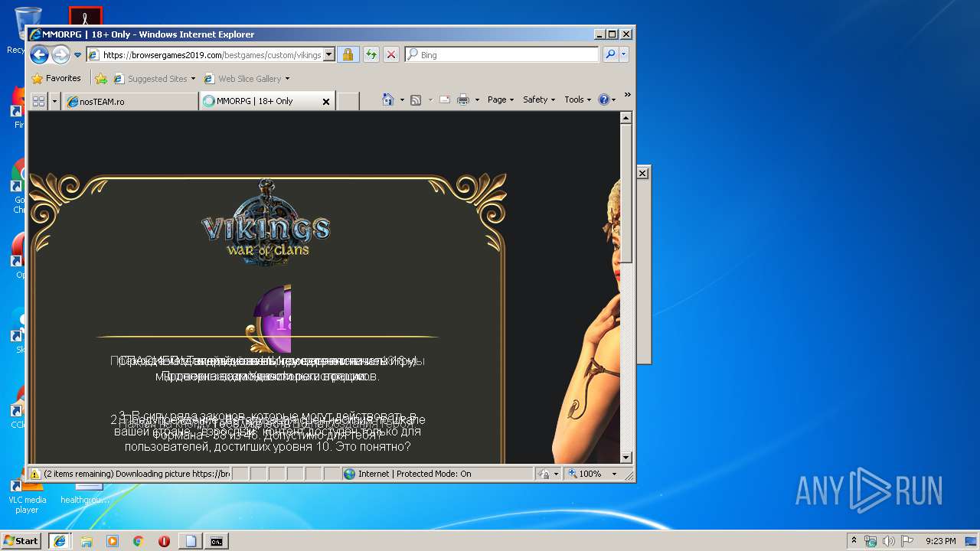Open the recent pages dropdown arrow

tap(77, 55)
